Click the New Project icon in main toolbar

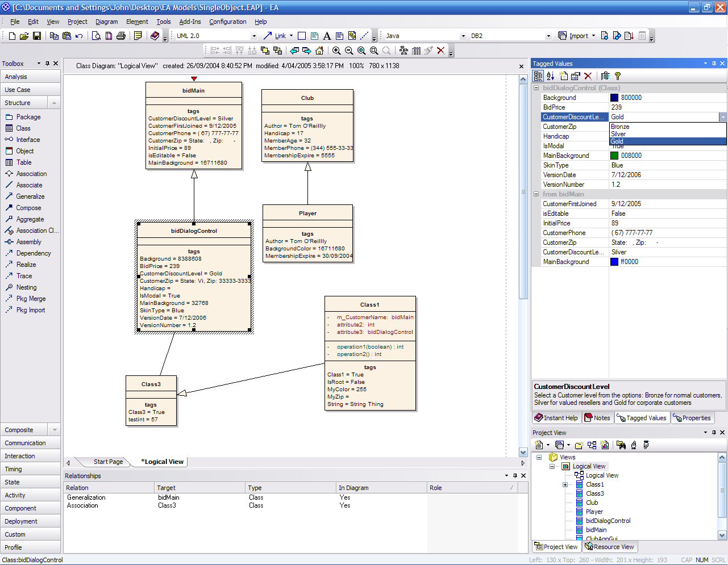tap(12, 36)
